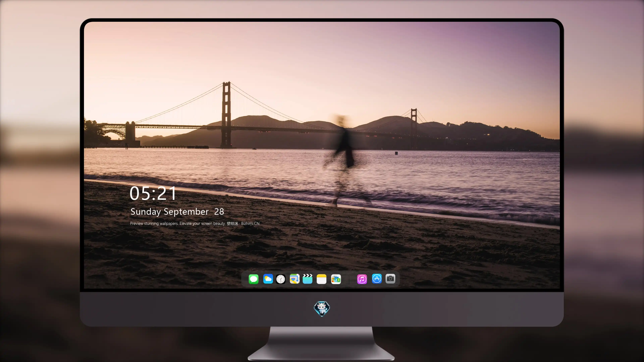644x362 pixels.
Task: Open the Clock app in the dock
Action: 281,279
